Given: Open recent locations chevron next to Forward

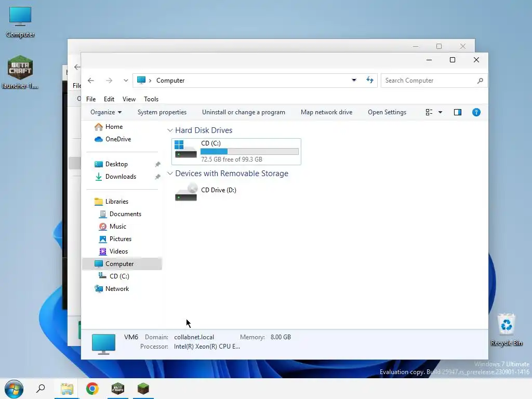Looking at the screenshot, I should point(126,81).
